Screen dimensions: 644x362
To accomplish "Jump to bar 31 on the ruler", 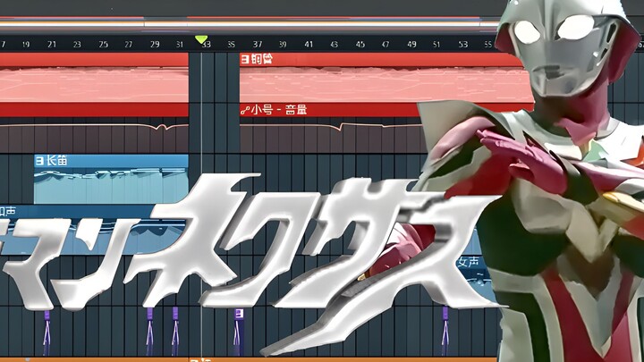I will (x=180, y=45).
